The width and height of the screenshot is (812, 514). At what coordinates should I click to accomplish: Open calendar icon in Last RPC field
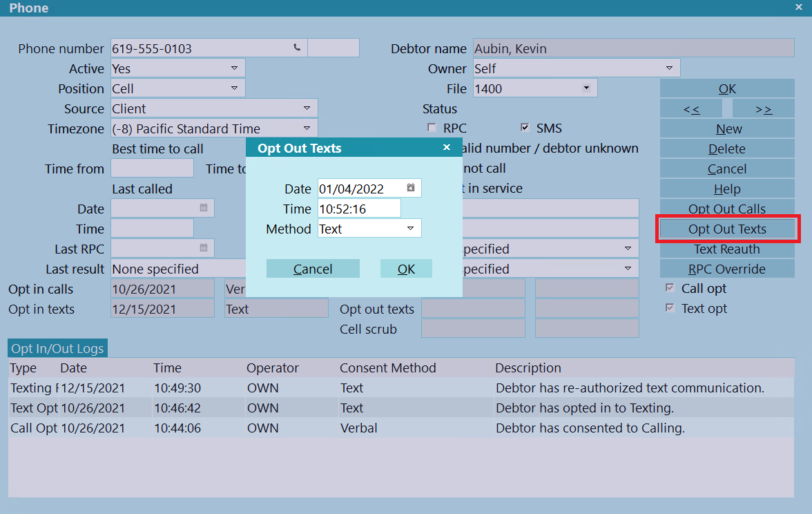click(204, 248)
